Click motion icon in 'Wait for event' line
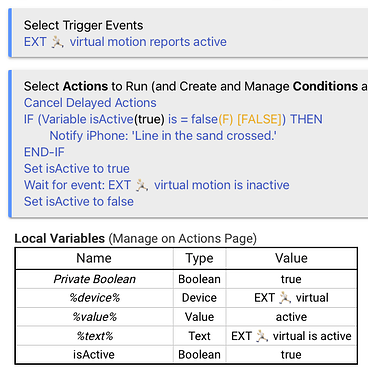Image resolution: width=368 pixels, height=375 pixels. pyautogui.click(x=142, y=185)
